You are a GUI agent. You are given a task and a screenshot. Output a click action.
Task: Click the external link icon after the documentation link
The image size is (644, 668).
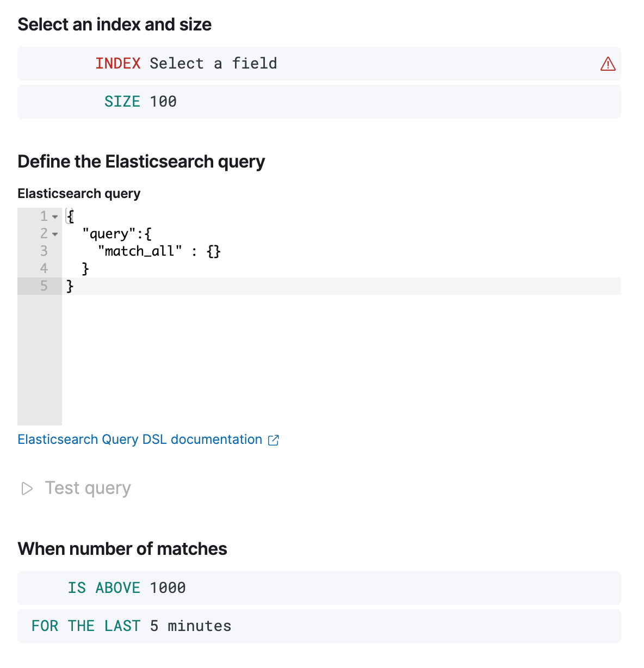[274, 440]
